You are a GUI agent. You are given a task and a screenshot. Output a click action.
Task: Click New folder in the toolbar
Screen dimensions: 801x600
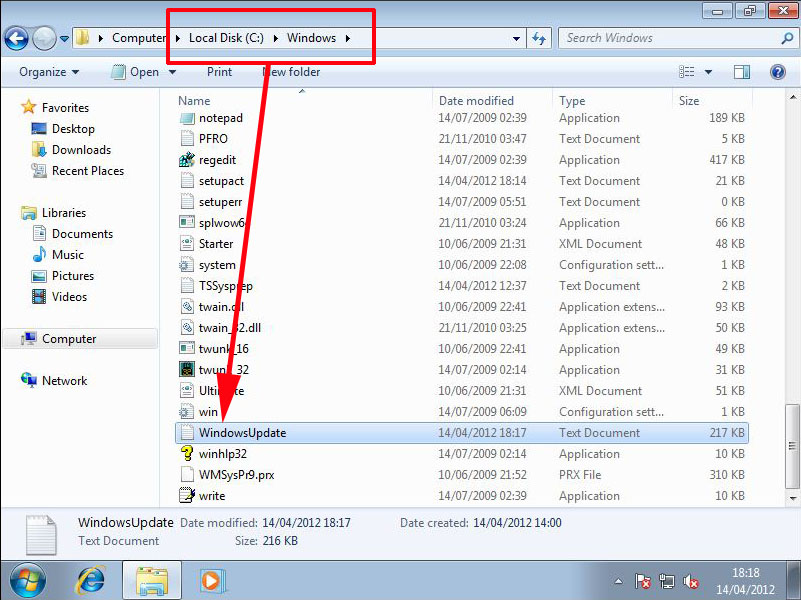pos(292,72)
